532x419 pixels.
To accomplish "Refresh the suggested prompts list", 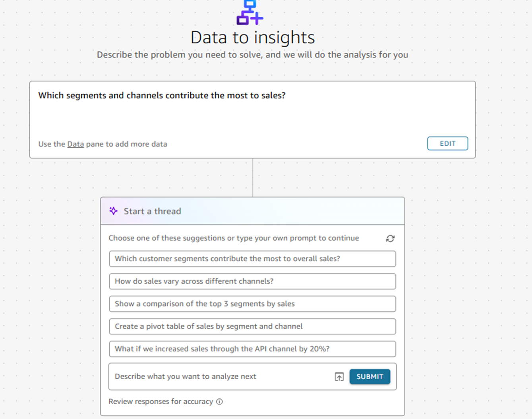I will 390,238.
